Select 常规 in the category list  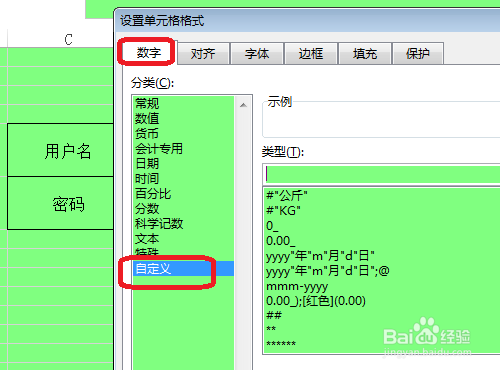click(183, 103)
